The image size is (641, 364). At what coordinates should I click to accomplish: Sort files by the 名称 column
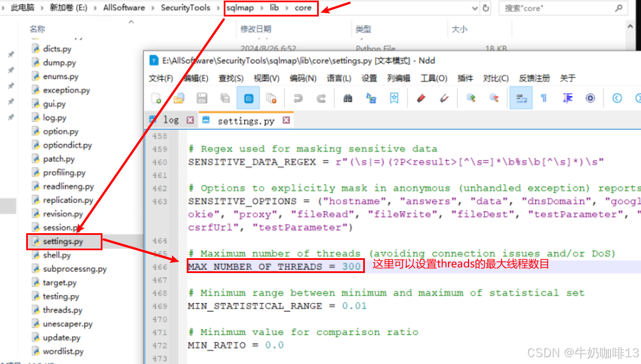point(38,29)
